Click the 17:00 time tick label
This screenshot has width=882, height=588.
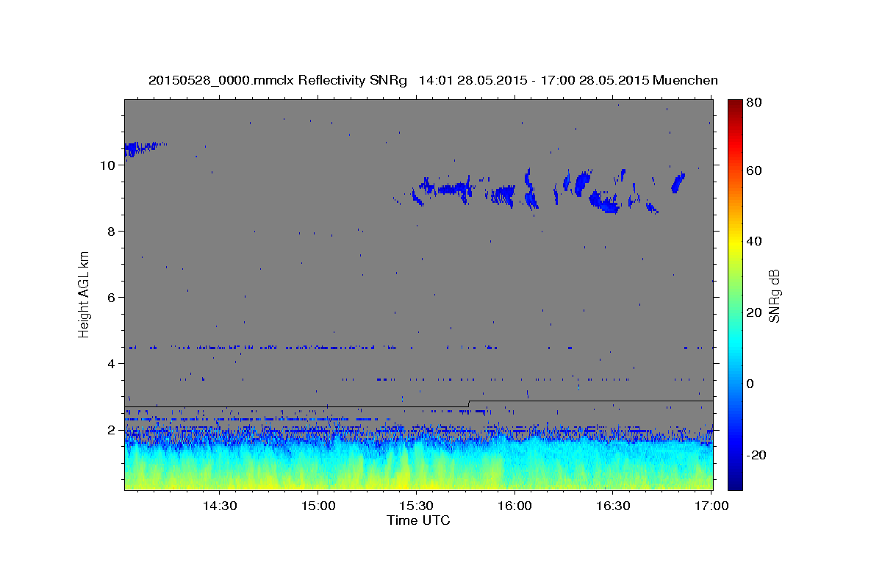(711, 506)
